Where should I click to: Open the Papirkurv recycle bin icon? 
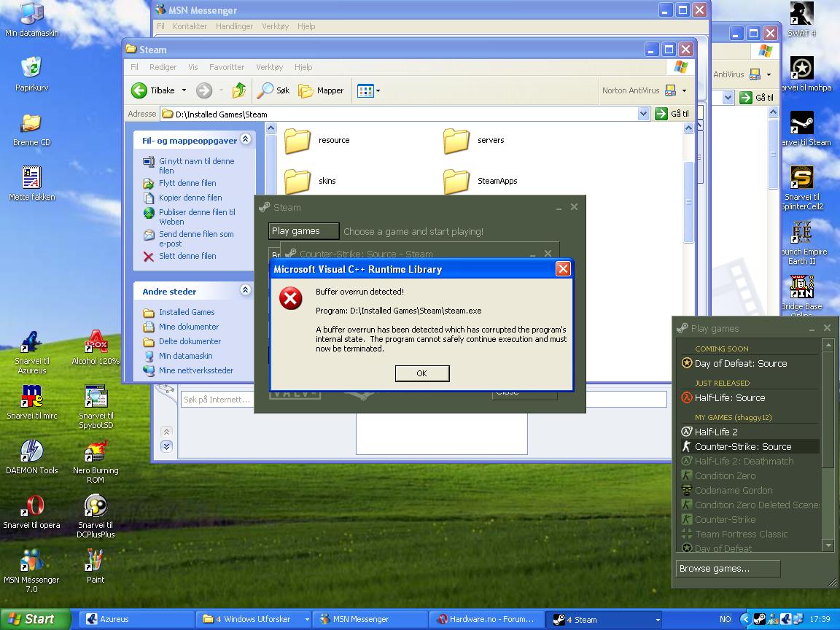(31, 69)
